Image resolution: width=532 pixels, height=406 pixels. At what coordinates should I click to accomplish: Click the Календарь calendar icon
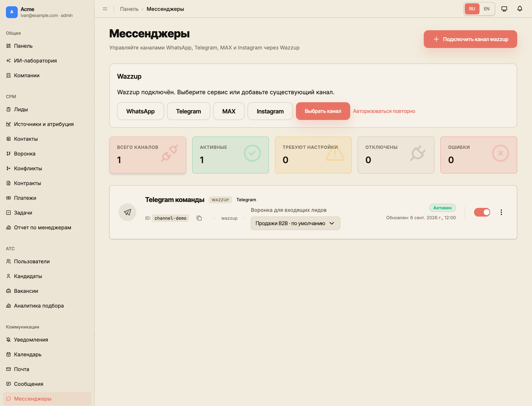click(x=9, y=354)
